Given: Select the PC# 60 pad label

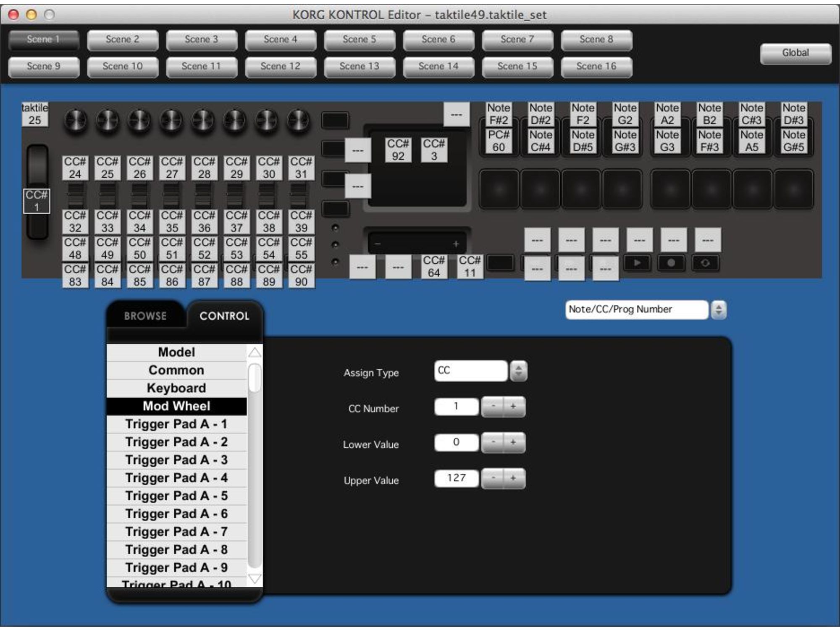Looking at the screenshot, I should pos(499,141).
